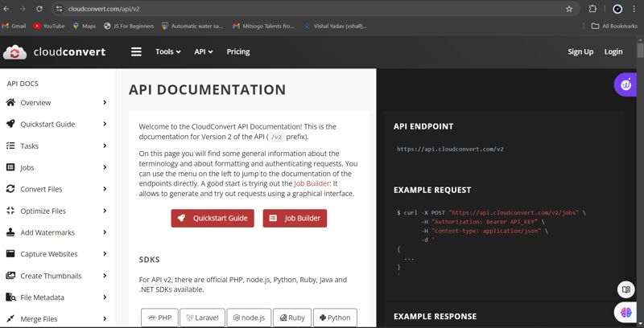Open the hamburger menu icon
Image resolution: width=644 pixels, height=328 pixels.
pos(136,51)
